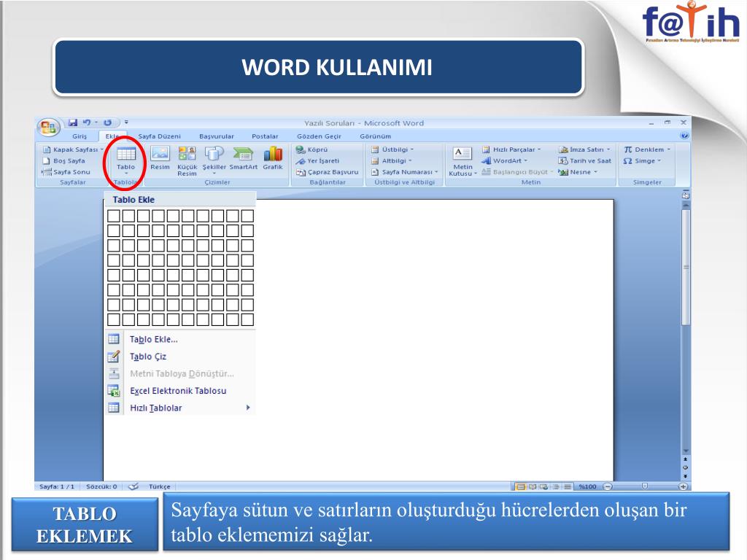Switch to web layout view icon
The image size is (747, 560).
[543, 486]
